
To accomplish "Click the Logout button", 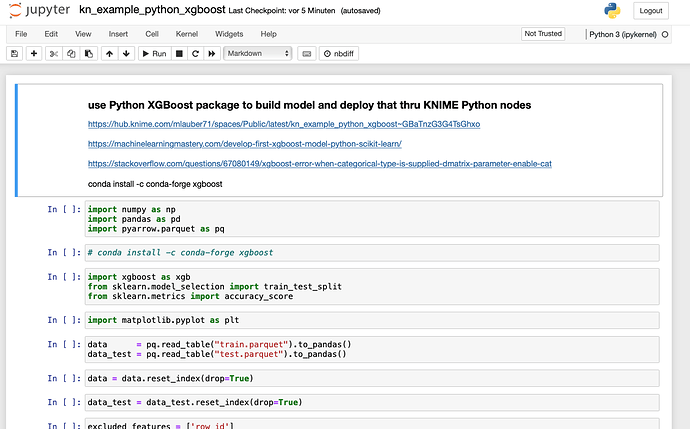I will (651, 11).
